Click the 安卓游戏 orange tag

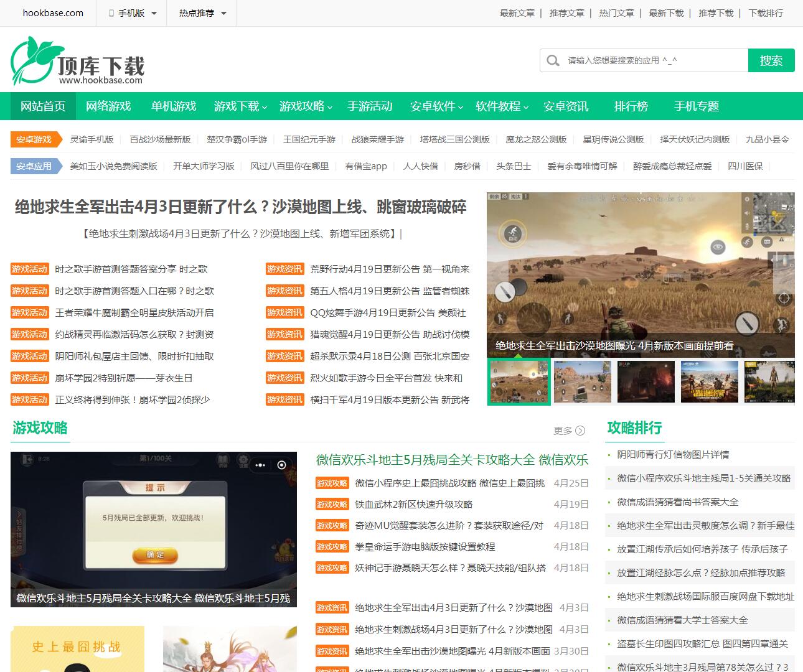(x=36, y=139)
